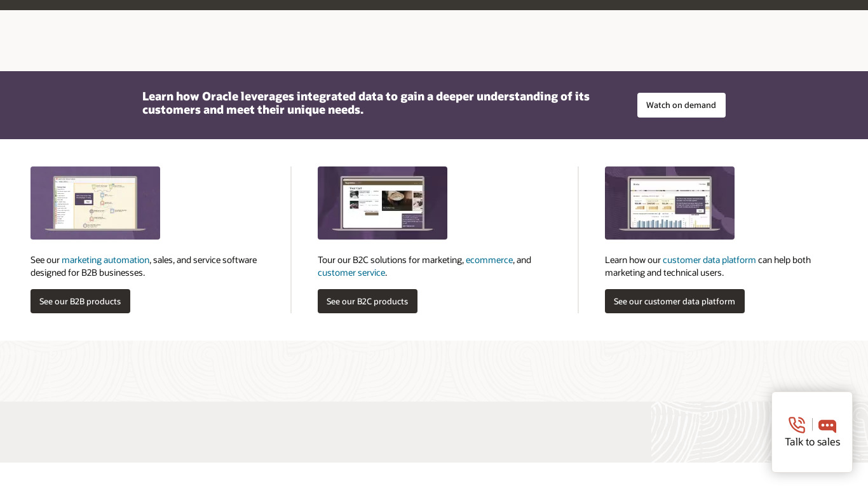Select the Tour our B2C solutions text
This screenshot has width=868, height=488.
(x=424, y=266)
